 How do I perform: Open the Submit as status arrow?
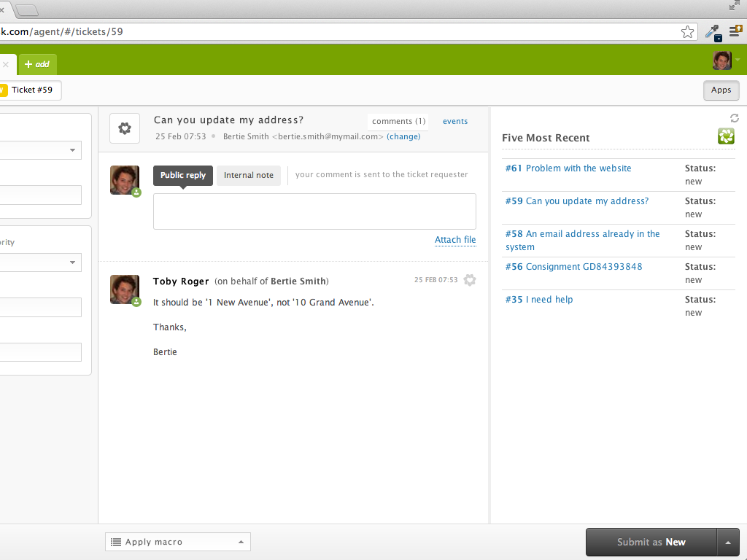pos(728,542)
